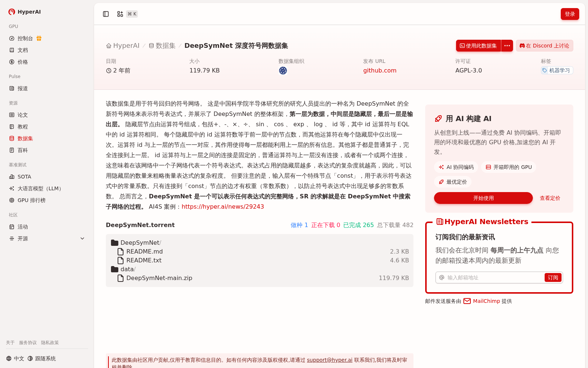588x368 pixels.
Task: Click the dataset organization avatar
Action: [283, 71]
